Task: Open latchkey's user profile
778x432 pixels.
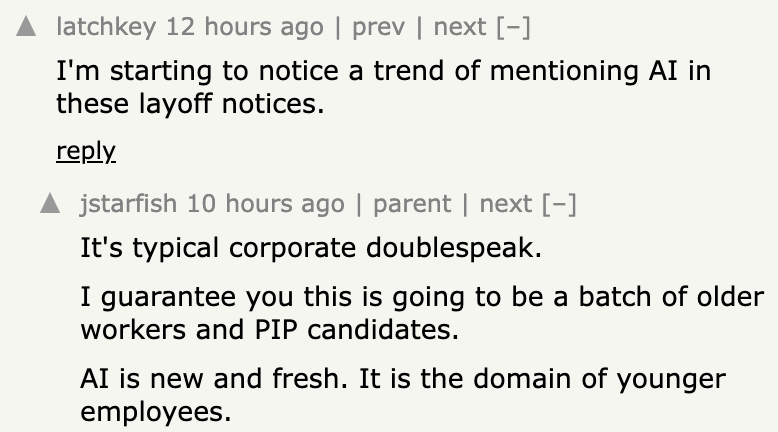Action: pyautogui.click(x=106, y=28)
